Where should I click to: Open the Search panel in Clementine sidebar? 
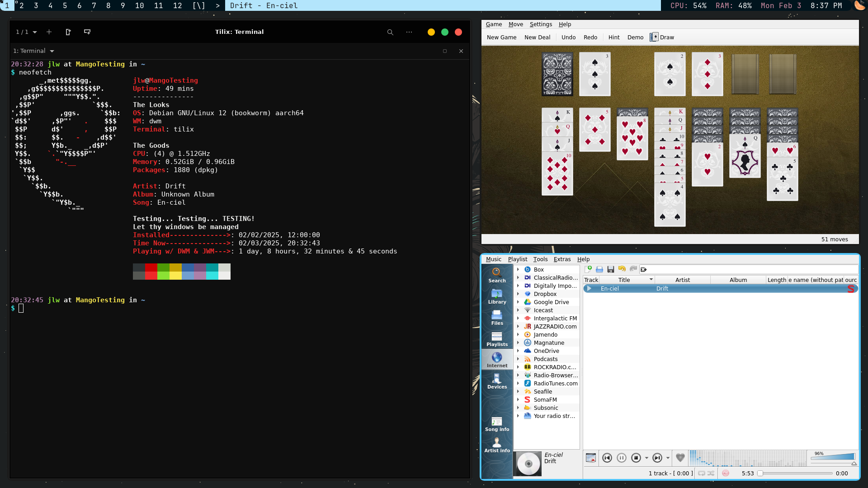[497, 275]
